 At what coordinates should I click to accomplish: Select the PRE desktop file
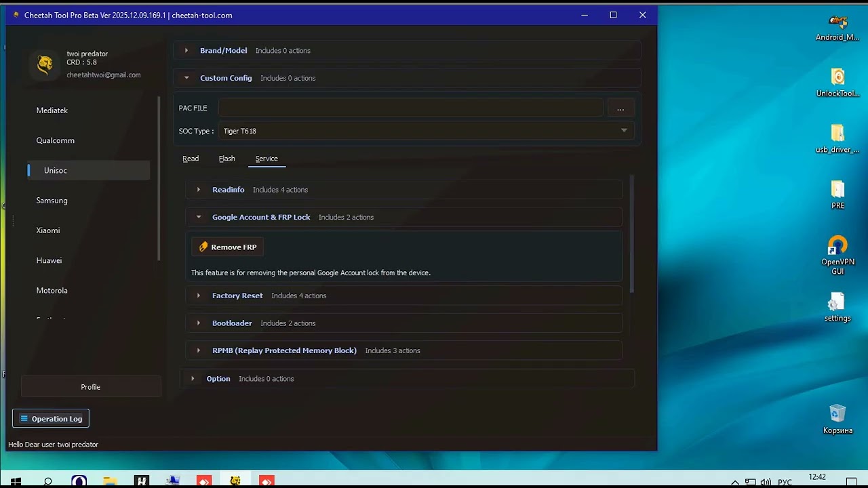coord(837,195)
